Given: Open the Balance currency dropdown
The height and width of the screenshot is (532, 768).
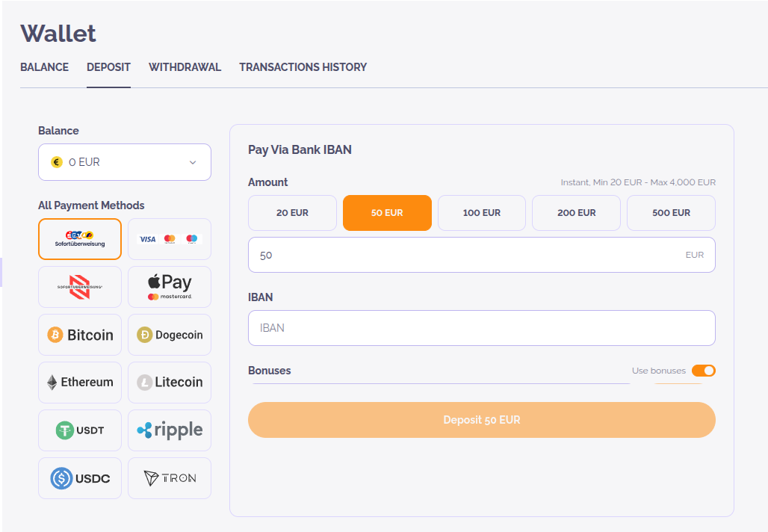Looking at the screenshot, I should [x=125, y=162].
